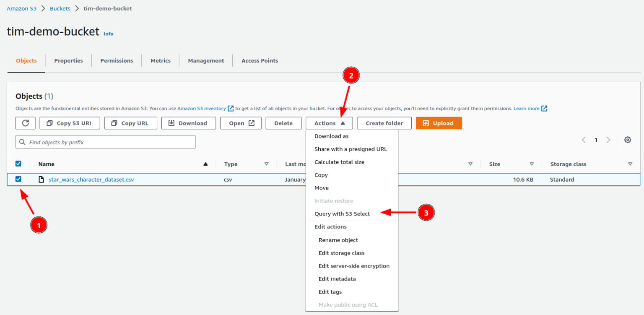Image resolution: width=644 pixels, height=315 pixels.
Task: Click the external-link icon next to Learn more
Action: tap(544, 108)
